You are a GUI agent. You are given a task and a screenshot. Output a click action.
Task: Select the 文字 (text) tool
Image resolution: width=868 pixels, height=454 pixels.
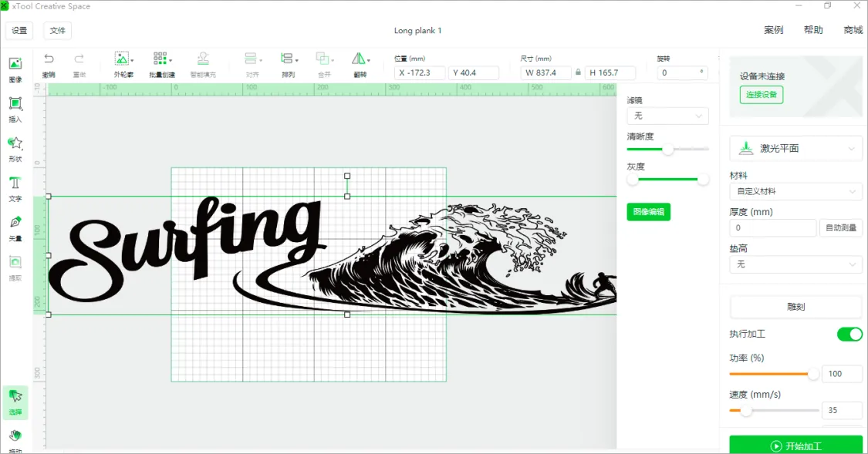point(15,189)
